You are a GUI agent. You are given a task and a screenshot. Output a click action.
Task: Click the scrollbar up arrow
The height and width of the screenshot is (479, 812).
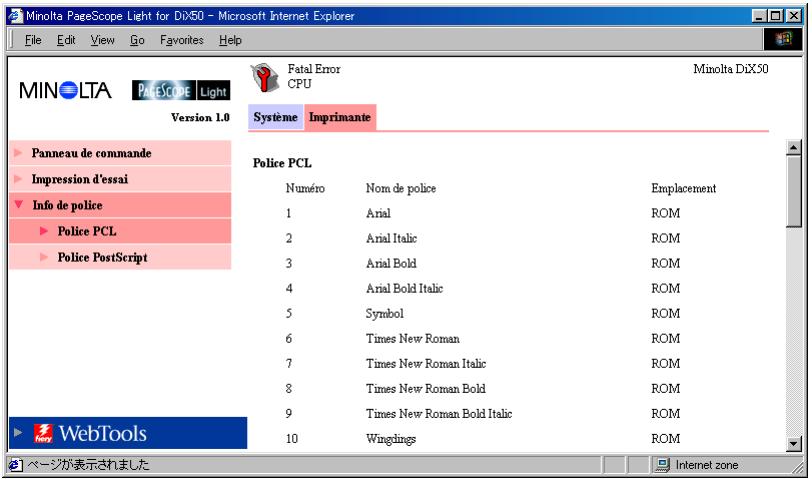click(793, 148)
